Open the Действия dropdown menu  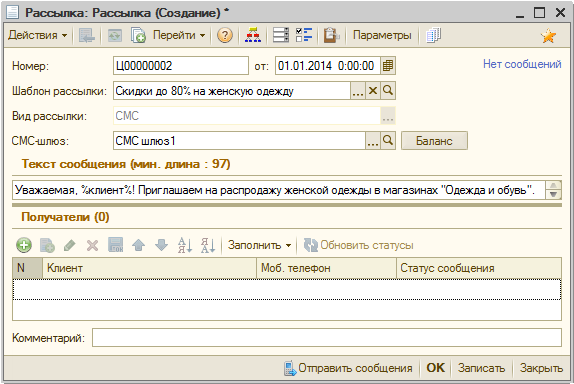pyautogui.click(x=37, y=36)
